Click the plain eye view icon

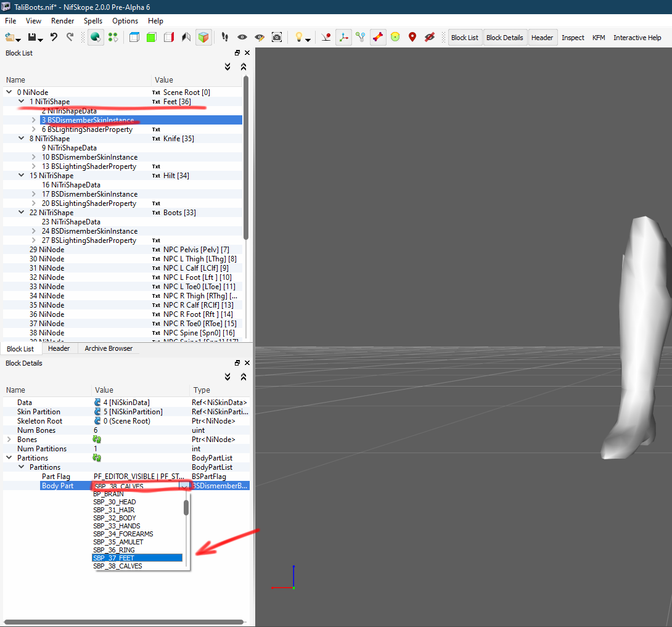pos(242,37)
